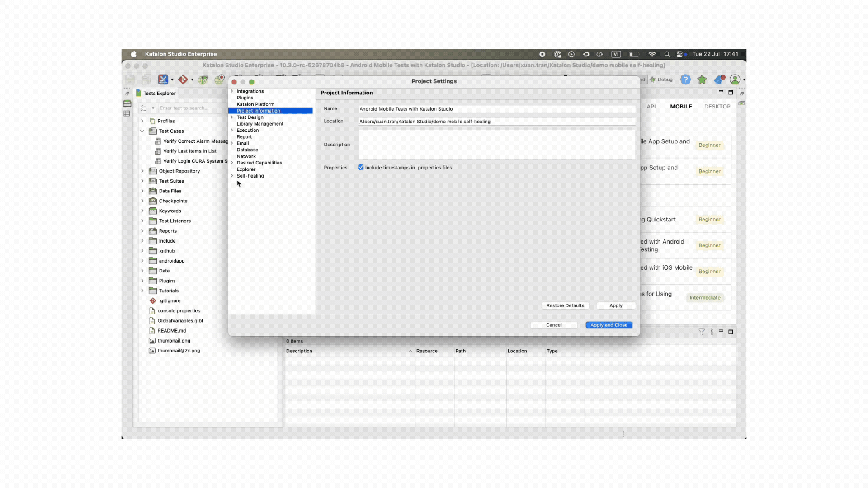
Task: Open the blue notification icon with red badge
Action: [x=719, y=80]
